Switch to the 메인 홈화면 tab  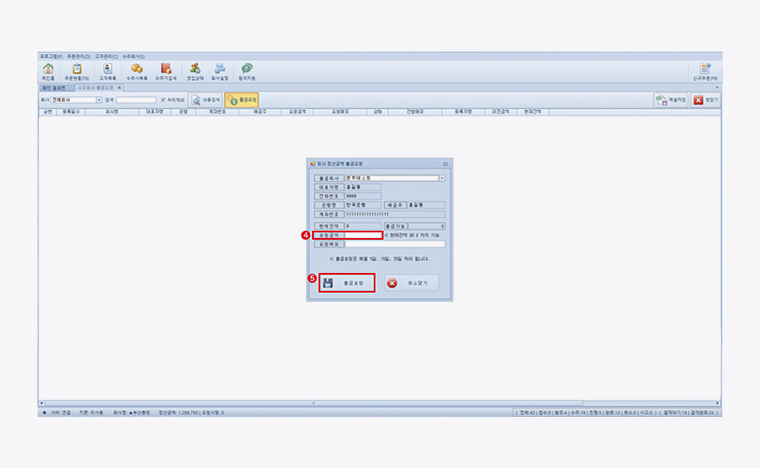[53, 88]
